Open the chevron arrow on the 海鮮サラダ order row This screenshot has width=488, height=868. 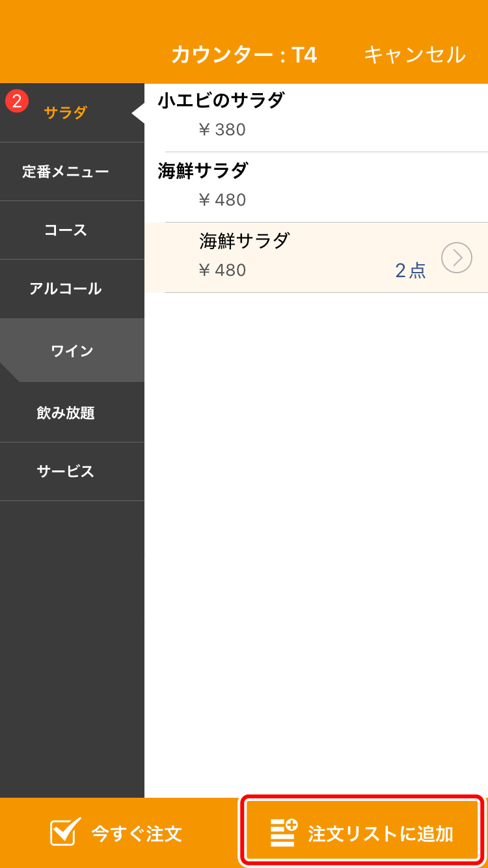pyautogui.click(x=457, y=258)
